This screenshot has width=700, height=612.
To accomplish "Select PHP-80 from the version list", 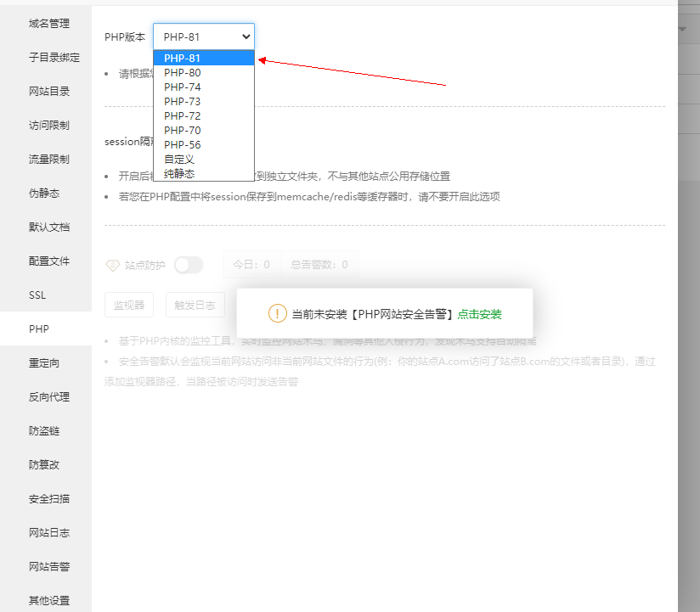I will (x=183, y=72).
